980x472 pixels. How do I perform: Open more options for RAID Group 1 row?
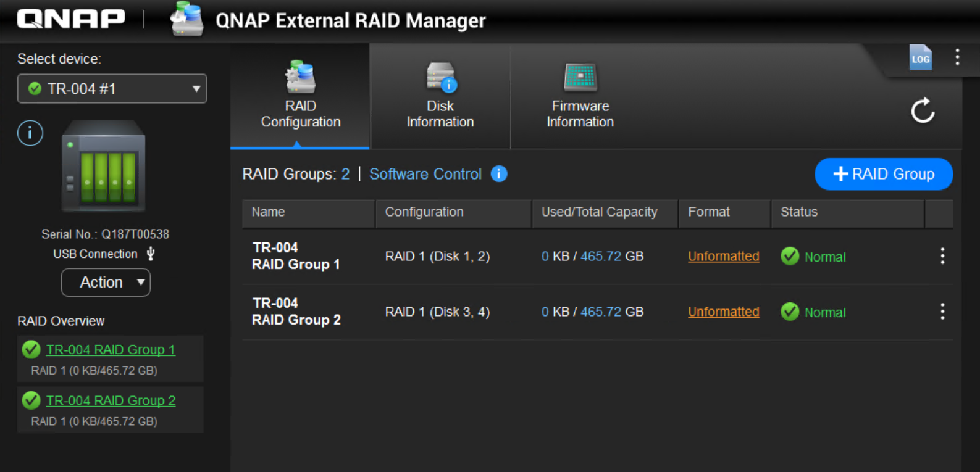click(942, 256)
